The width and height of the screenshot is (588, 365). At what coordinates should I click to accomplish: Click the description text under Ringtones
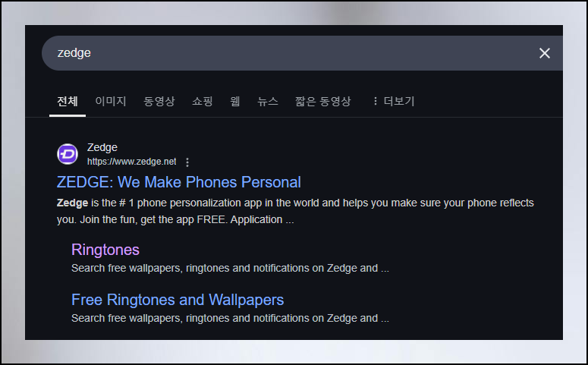(x=230, y=268)
